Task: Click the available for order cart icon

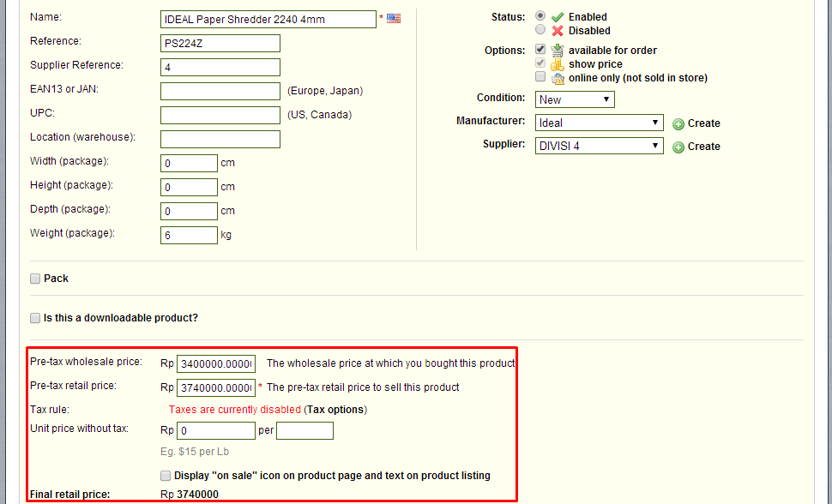Action: click(558, 51)
